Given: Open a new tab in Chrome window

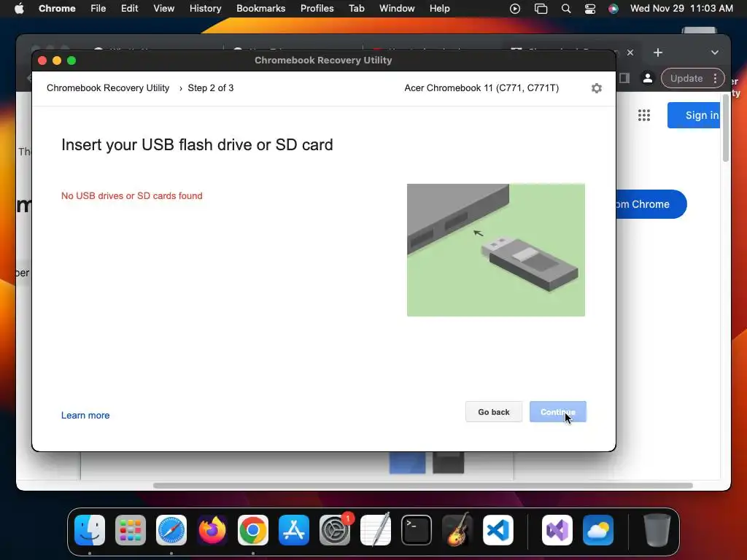Looking at the screenshot, I should click(x=658, y=52).
